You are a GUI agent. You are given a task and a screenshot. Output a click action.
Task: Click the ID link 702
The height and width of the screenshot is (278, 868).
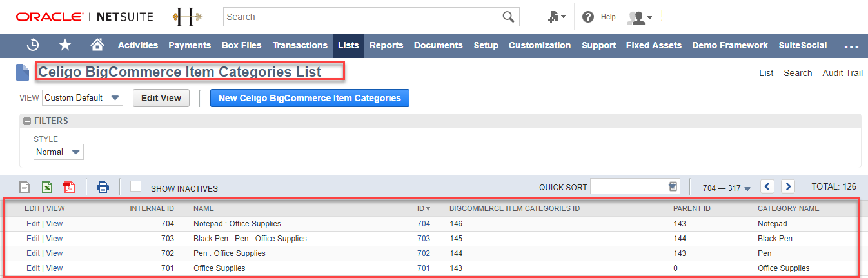pos(424,253)
